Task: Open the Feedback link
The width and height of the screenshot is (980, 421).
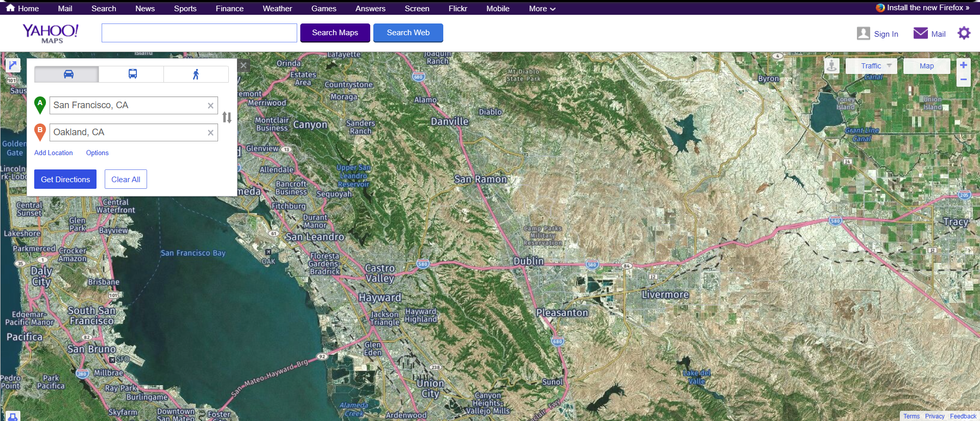Action: [963, 416]
